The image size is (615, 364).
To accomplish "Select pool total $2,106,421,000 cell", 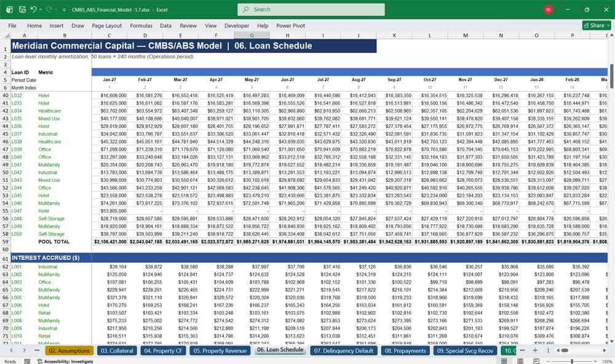I will click(x=109, y=242).
